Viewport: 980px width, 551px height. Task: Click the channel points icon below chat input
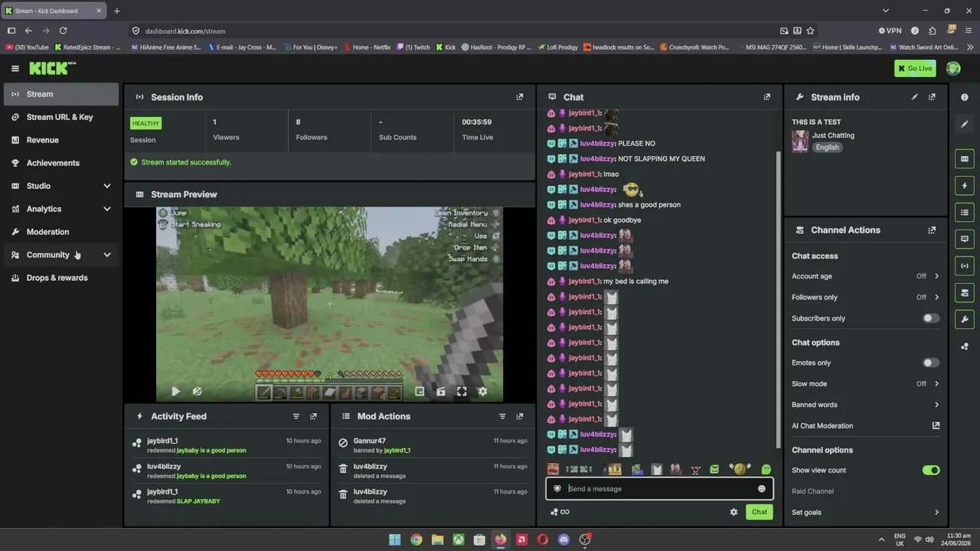554,512
